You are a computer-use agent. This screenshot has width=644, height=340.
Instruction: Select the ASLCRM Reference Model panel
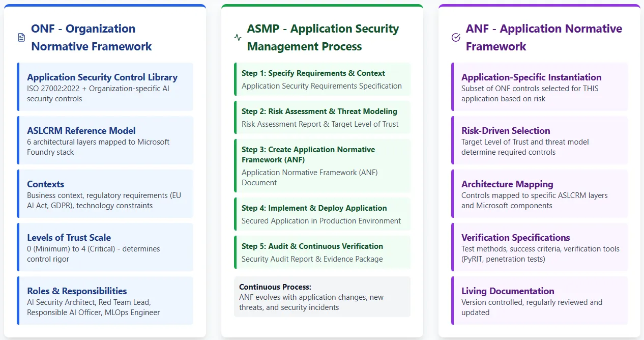pyautogui.click(x=105, y=141)
